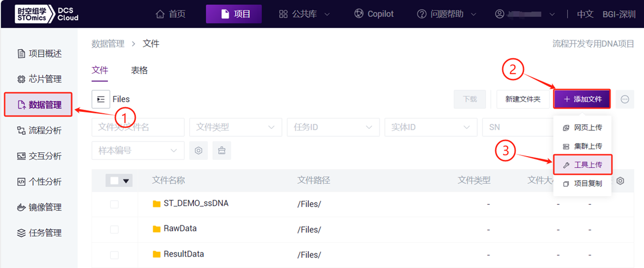Click the SN filter field
The width and height of the screenshot is (644, 268).
[x=517, y=127]
